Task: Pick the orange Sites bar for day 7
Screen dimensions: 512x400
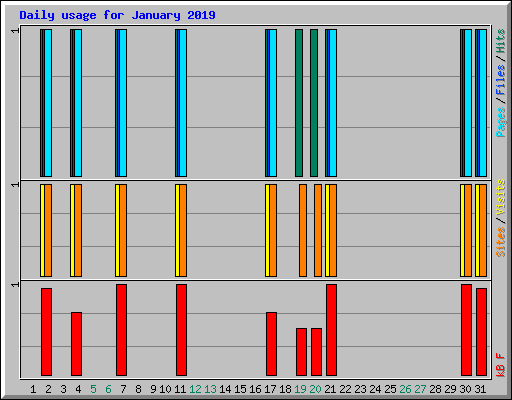Action: coord(123,230)
